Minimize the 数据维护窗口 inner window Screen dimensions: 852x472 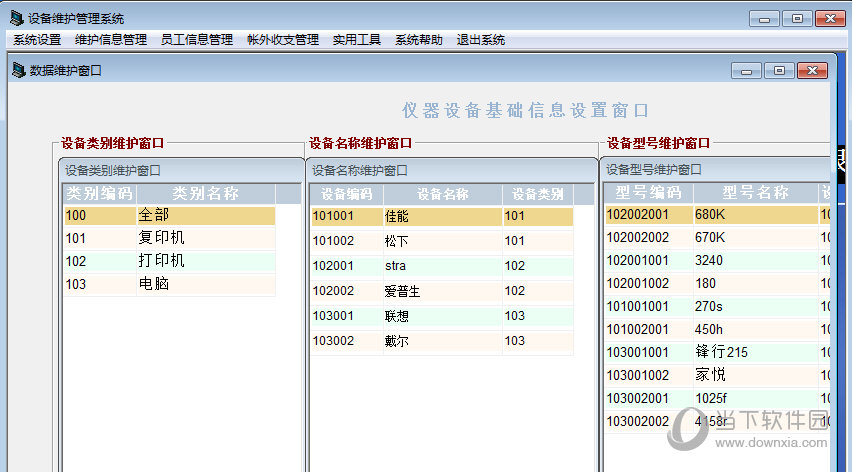click(x=747, y=71)
